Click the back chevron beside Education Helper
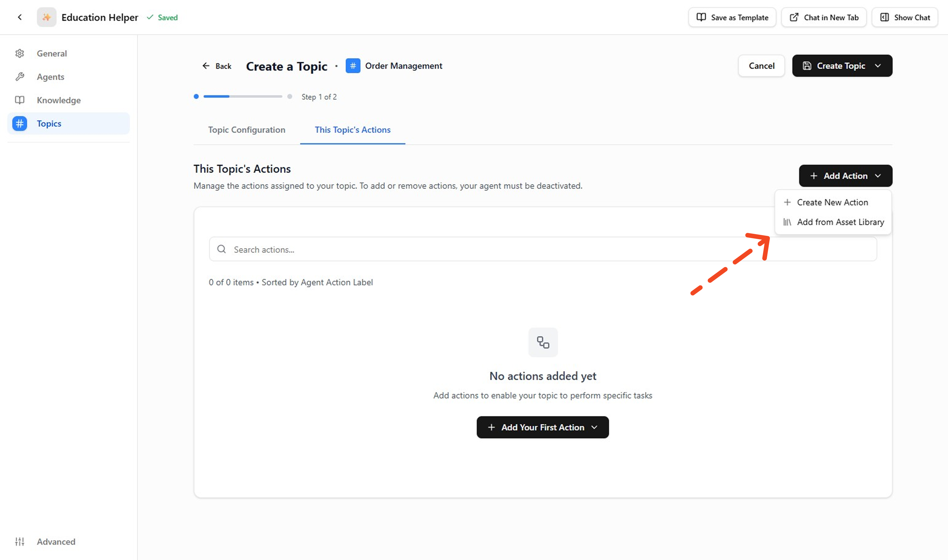This screenshot has width=948, height=560. pyautogui.click(x=20, y=17)
